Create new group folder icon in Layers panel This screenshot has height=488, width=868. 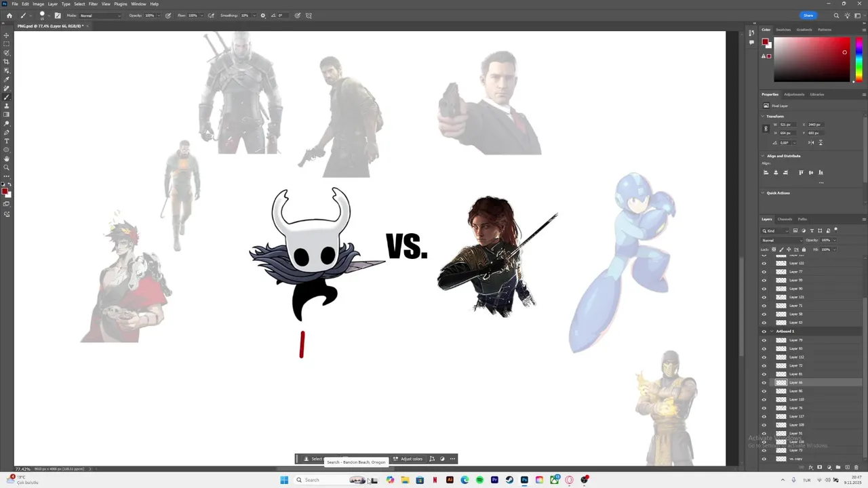point(837,468)
